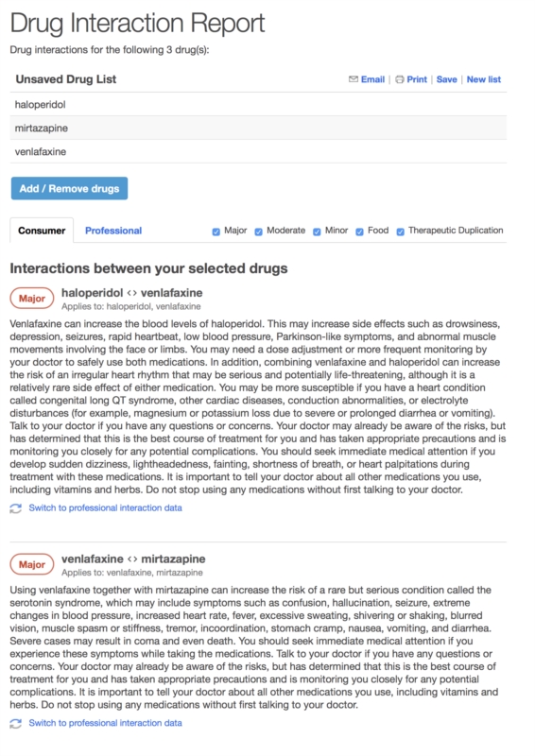Image resolution: width=535 pixels, height=756 pixels.
Task: Open first Switch to professional interaction data link
Action: pos(105,508)
